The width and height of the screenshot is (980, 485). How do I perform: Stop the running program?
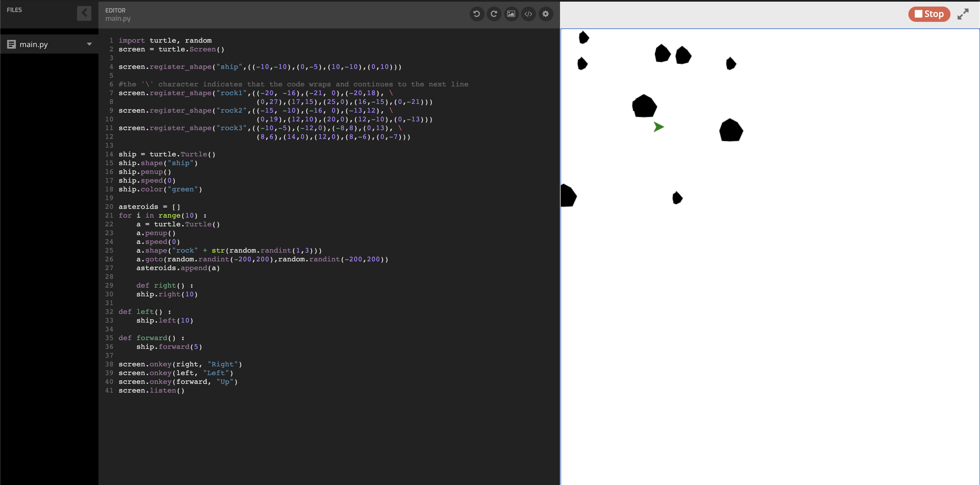(x=929, y=14)
